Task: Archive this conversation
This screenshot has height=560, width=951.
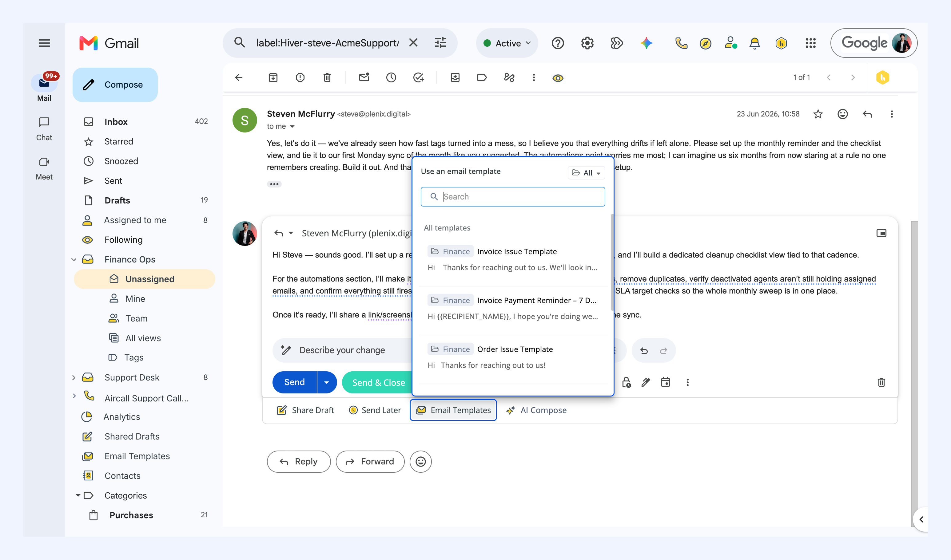Action: point(273,77)
